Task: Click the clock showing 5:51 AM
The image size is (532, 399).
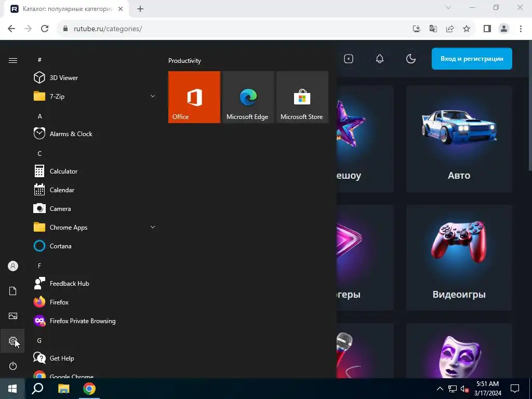Action: [487, 384]
